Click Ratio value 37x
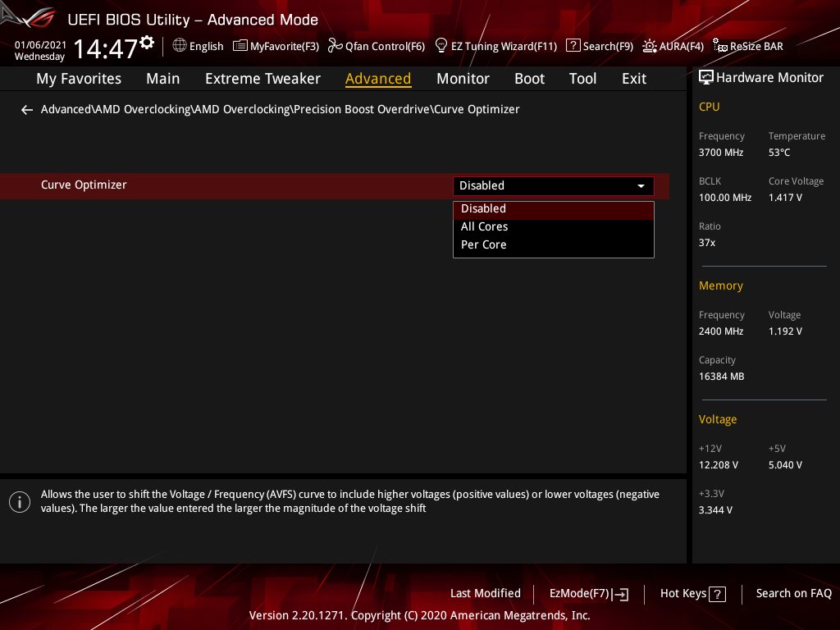The width and height of the screenshot is (840, 630). 706,243
